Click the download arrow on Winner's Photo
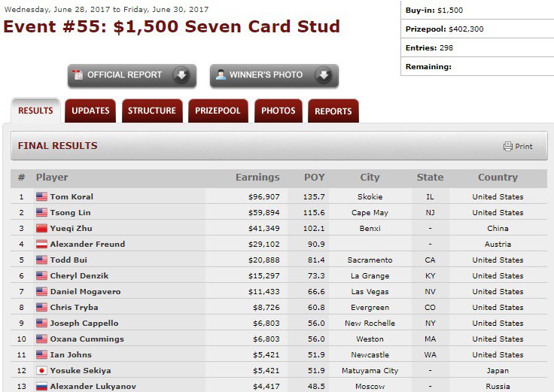This screenshot has height=392, width=554. click(323, 75)
